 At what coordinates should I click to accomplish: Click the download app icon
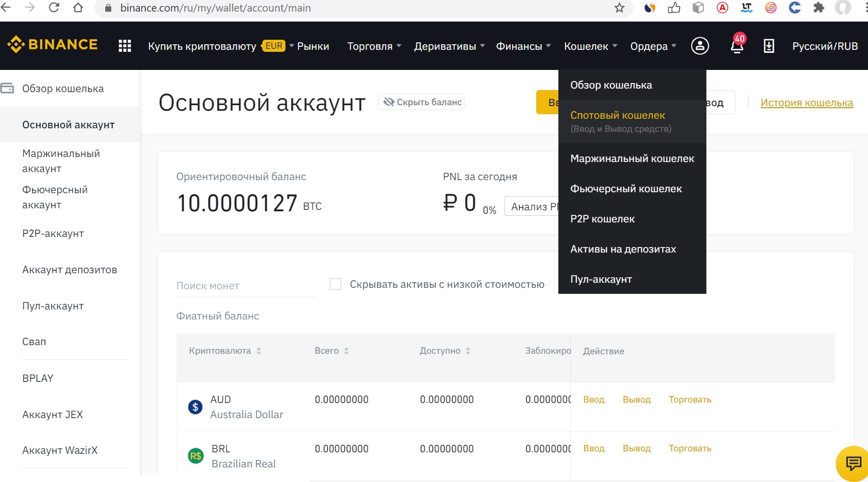(769, 46)
